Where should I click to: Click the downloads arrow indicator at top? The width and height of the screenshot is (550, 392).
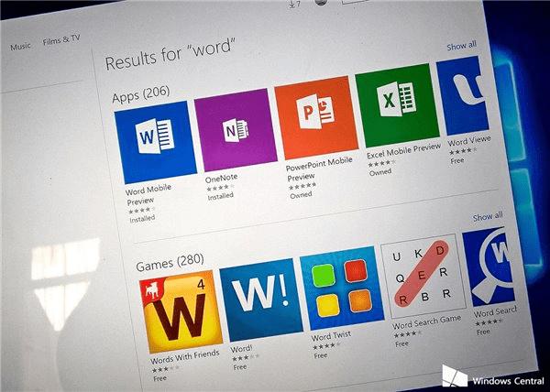tap(294, 5)
